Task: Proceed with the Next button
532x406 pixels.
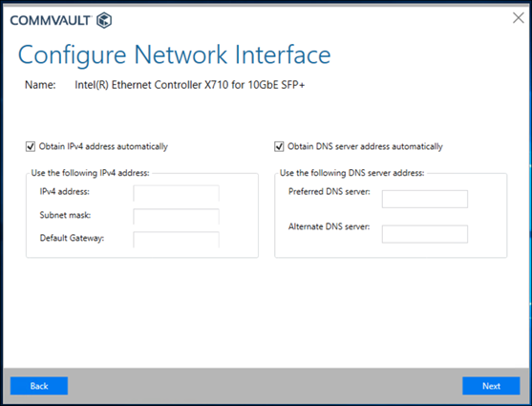Action: click(x=491, y=386)
